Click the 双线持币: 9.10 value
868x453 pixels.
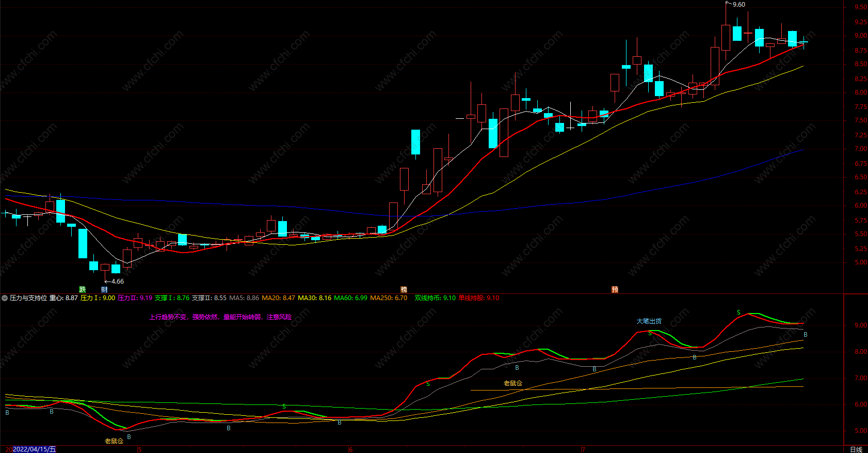coord(435,298)
